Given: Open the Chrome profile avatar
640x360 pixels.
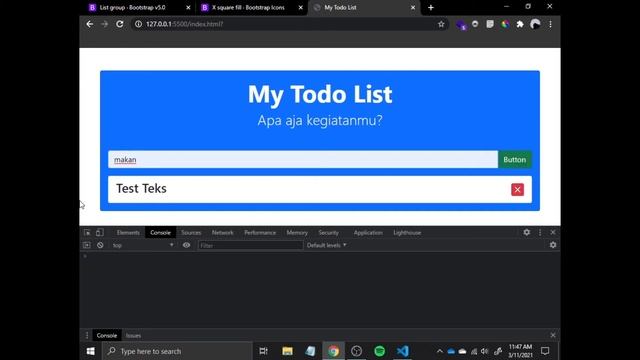Looking at the screenshot, I should pyautogui.click(x=535, y=24).
